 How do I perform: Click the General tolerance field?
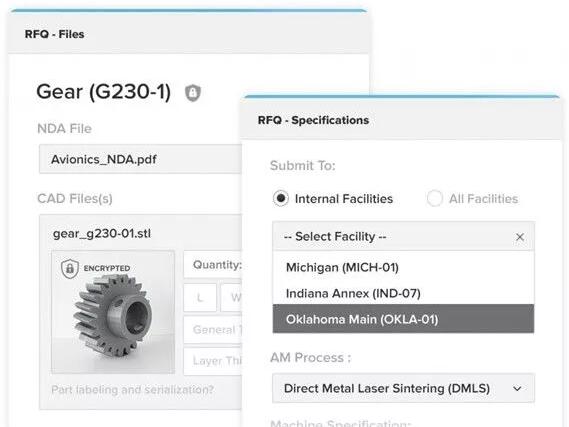click(x=213, y=329)
